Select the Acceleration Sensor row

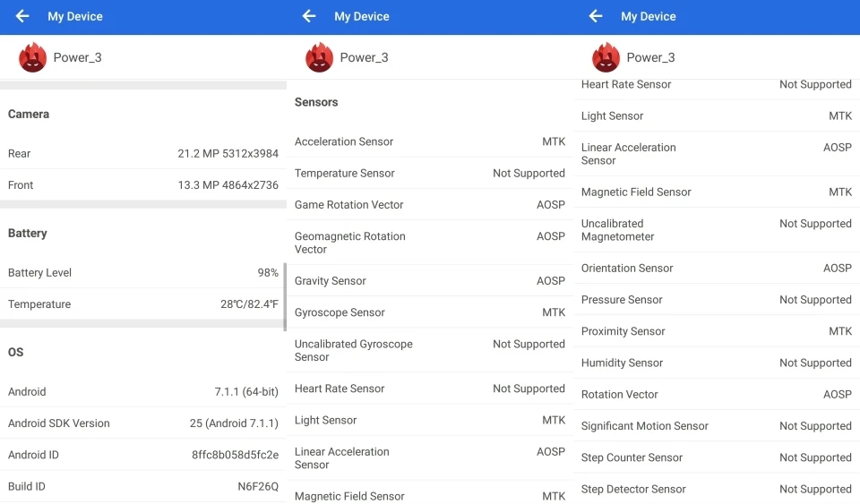pyautogui.click(x=430, y=141)
